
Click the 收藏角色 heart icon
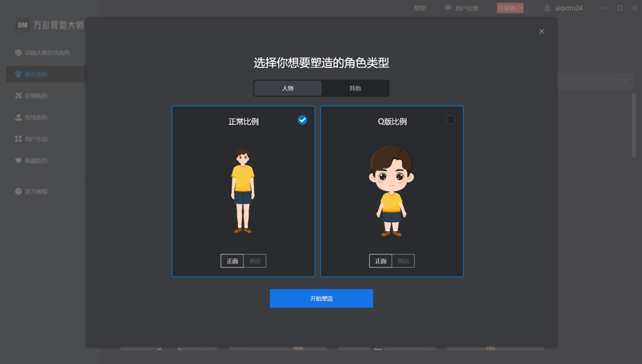tap(18, 160)
